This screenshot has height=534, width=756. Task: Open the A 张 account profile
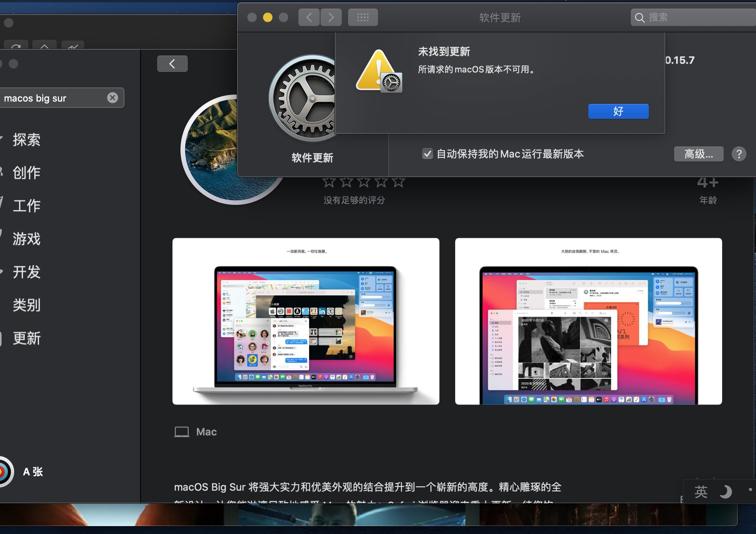click(x=33, y=471)
